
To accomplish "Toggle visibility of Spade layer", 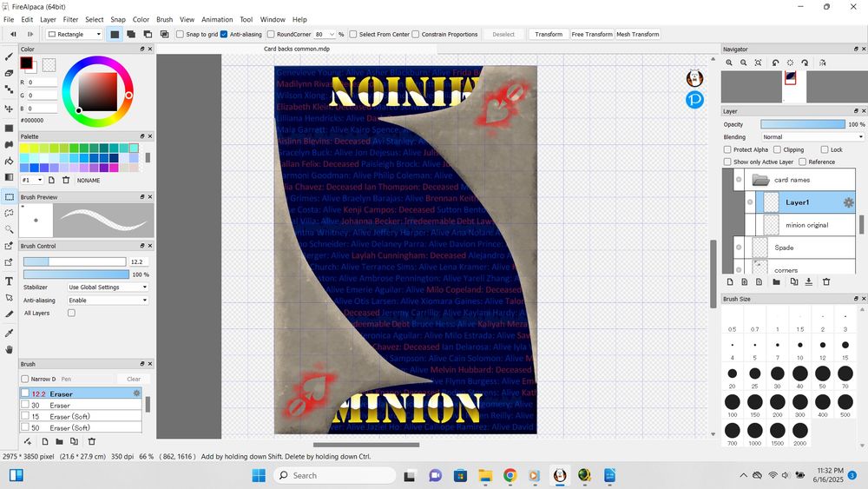I will point(739,248).
